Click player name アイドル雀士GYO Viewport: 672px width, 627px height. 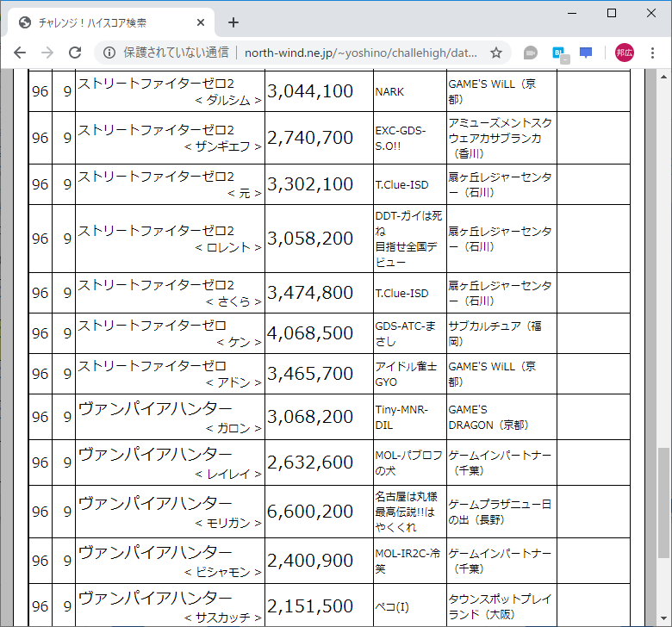[x=407, y=374]
